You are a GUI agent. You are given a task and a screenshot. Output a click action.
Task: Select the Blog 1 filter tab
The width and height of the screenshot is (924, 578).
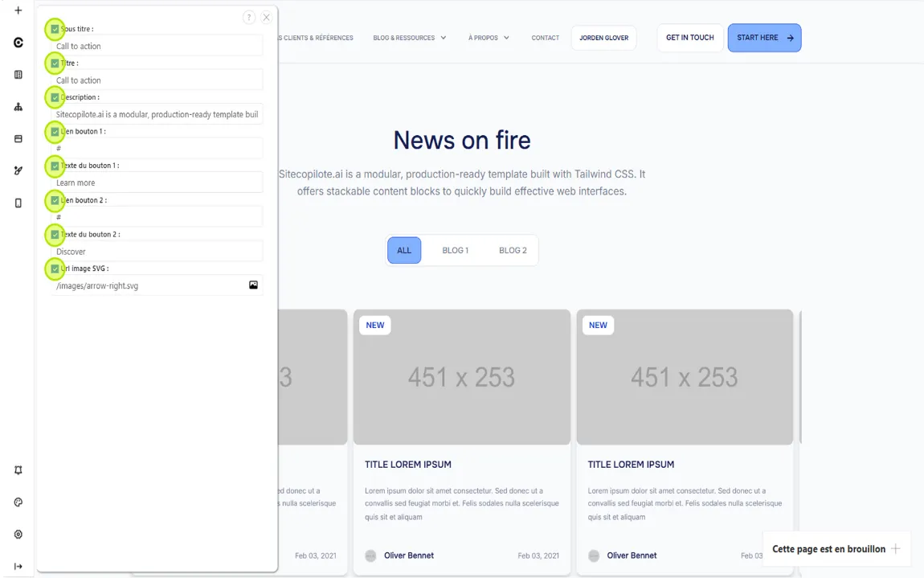tap(455, 250)
